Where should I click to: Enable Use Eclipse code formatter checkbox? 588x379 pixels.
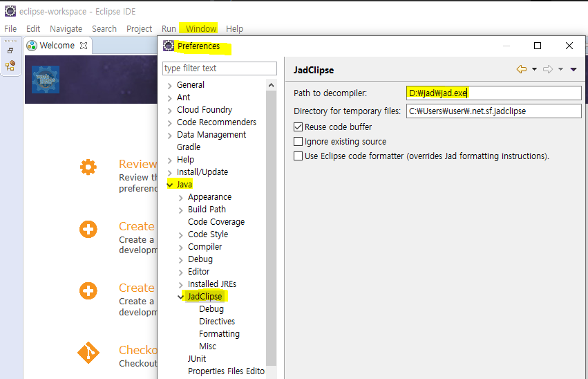298,156
